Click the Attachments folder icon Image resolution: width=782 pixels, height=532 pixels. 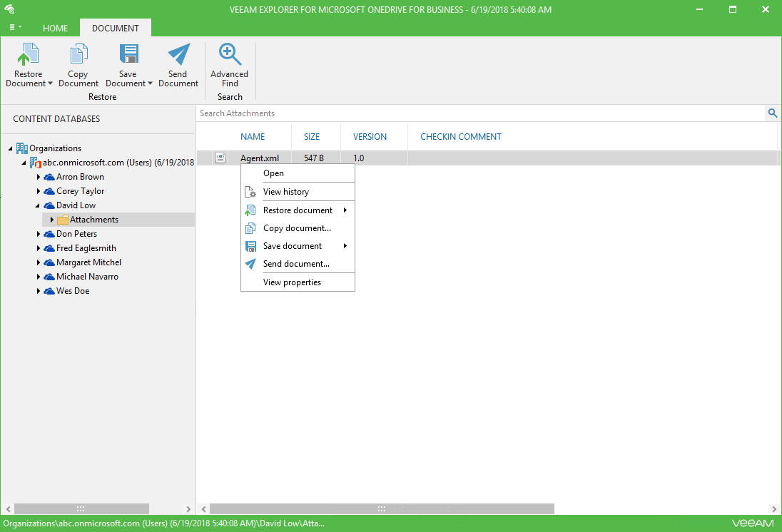(62, 220)
